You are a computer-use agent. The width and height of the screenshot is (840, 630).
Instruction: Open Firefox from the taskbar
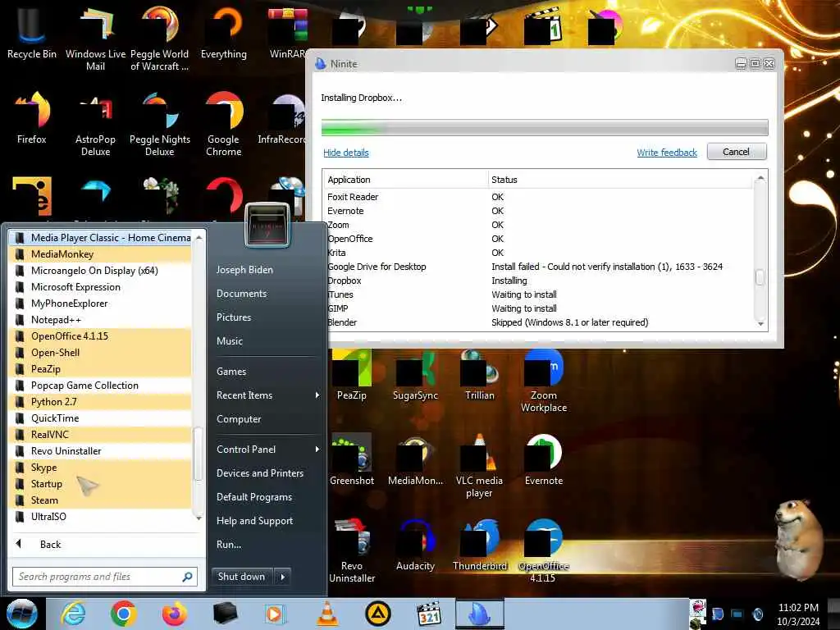point(174,614)
